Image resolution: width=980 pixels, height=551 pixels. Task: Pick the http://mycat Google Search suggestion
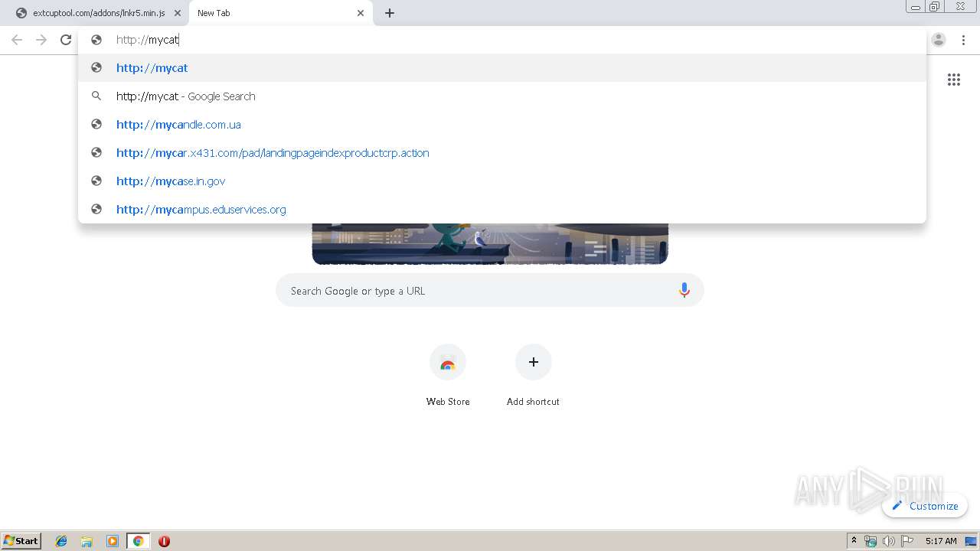click(502, 96)
